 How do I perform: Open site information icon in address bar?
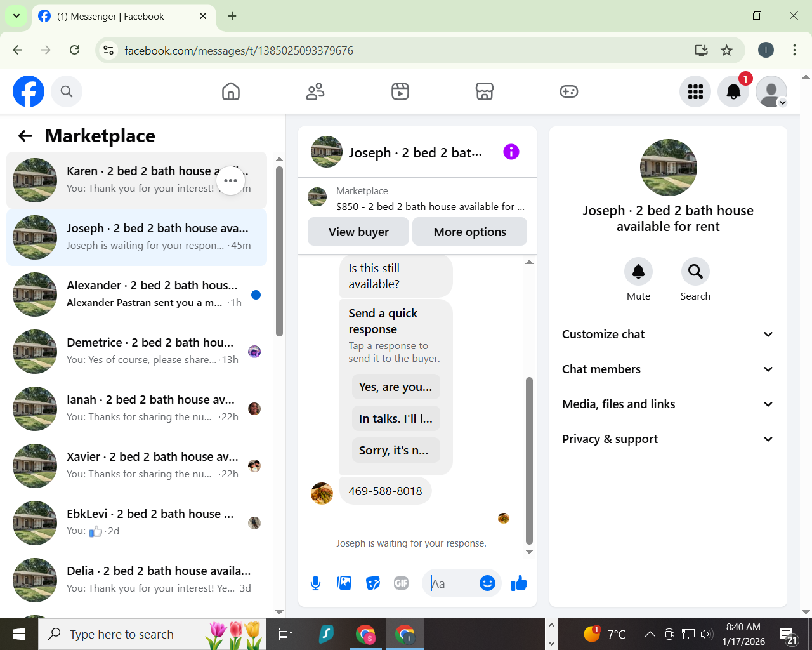point(108,50)
